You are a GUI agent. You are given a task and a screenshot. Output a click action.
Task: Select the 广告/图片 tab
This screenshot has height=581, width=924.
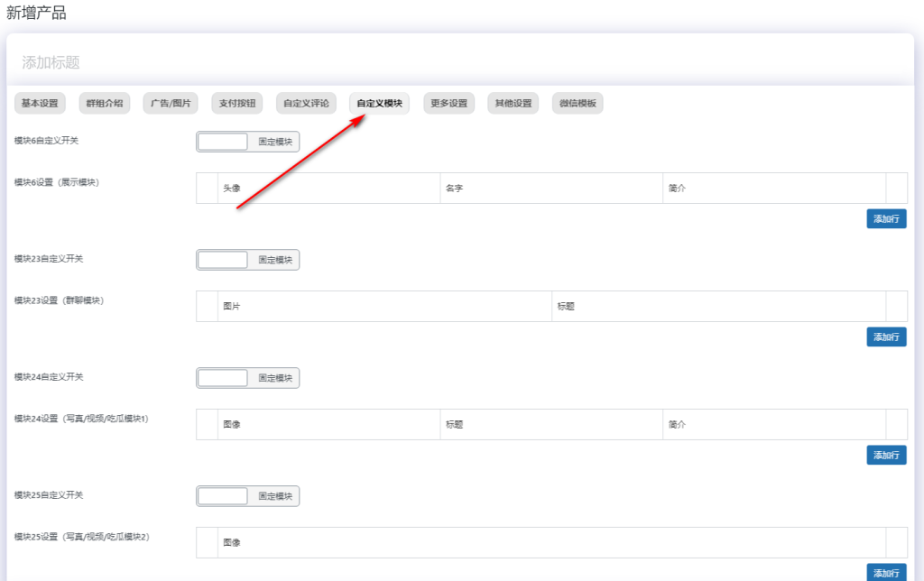point(171,104)
